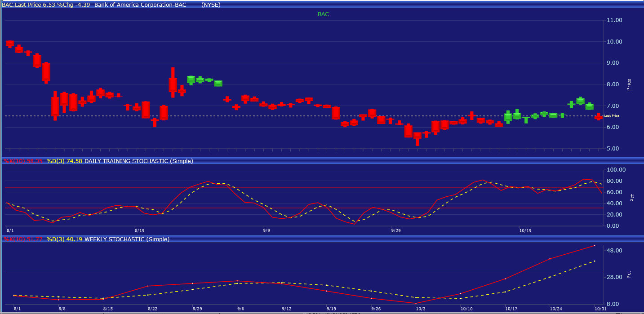Click the 9/12 weekly date label
Image resolution: width=644 pixels, height=314 pixels.
pos(286,309)
